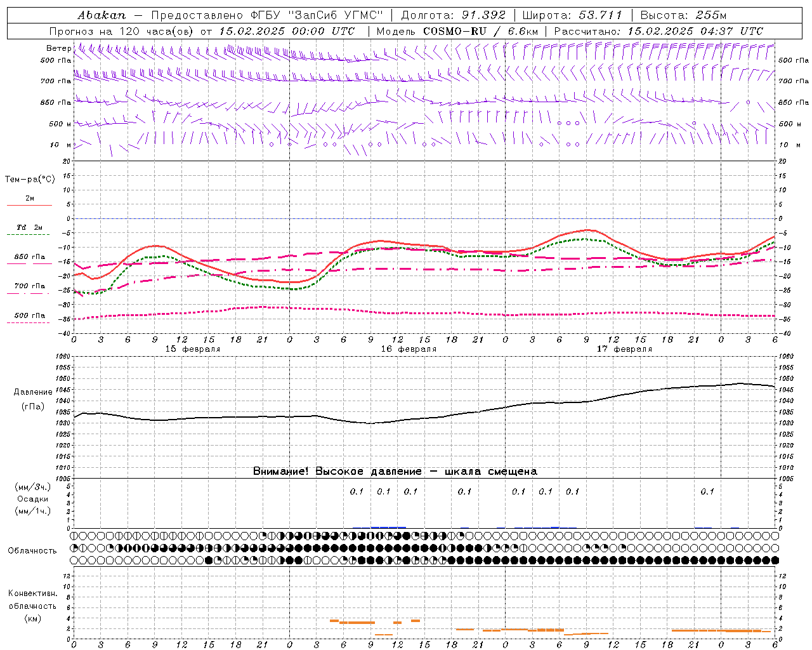Click the '10 м' wind level label on left

61,145
